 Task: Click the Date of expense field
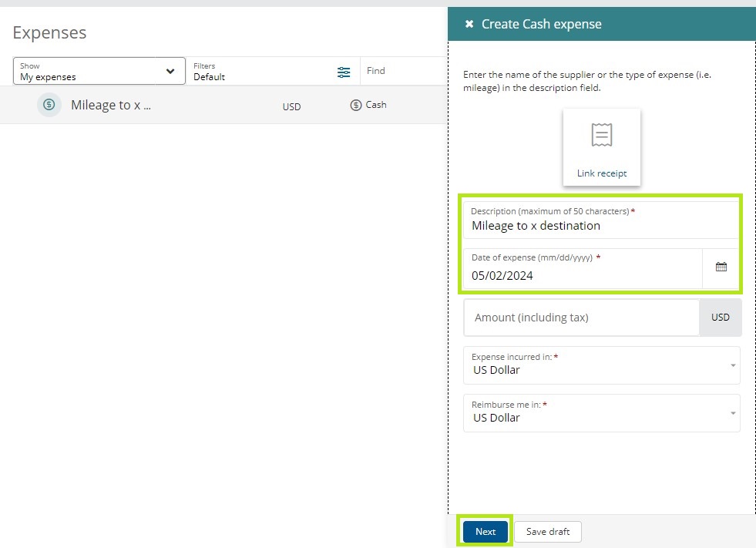[x=582, y=275]
